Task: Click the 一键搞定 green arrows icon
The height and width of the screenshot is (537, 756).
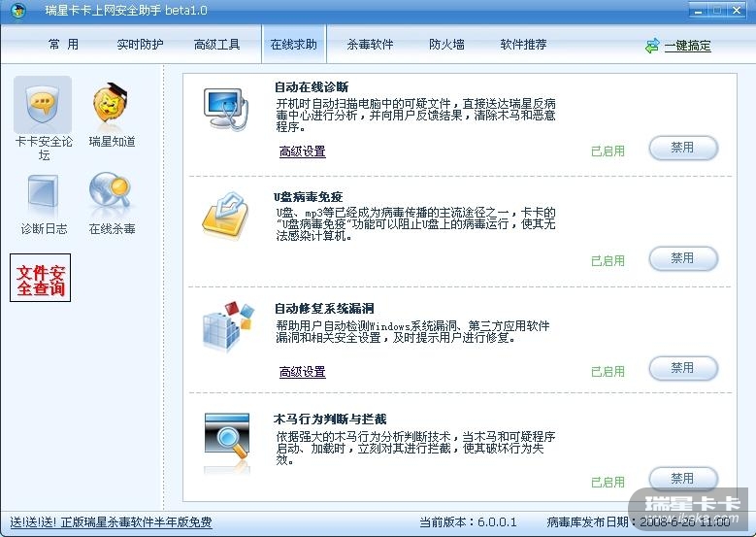Action: [x=652, y=46]
